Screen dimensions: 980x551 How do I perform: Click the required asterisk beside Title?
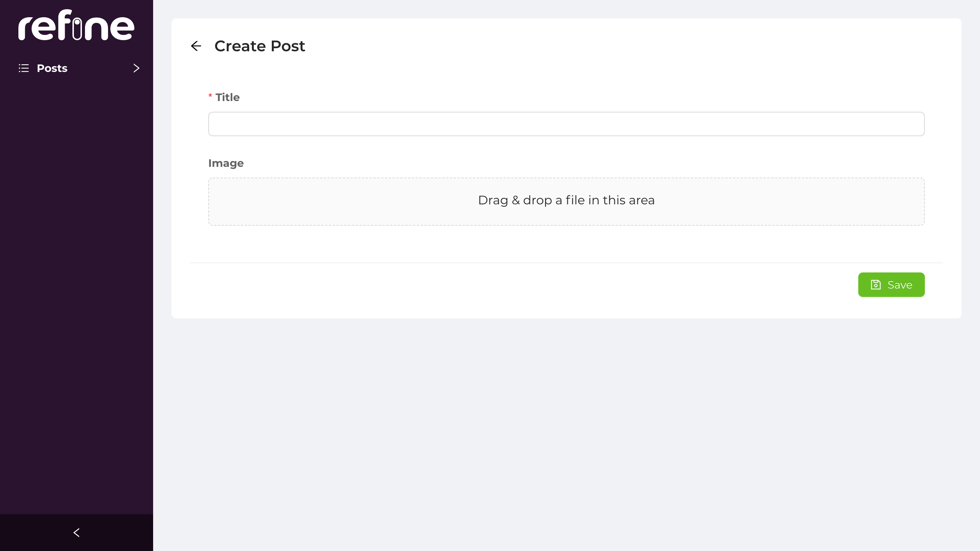pyautogui.click(x=210, y=96)
